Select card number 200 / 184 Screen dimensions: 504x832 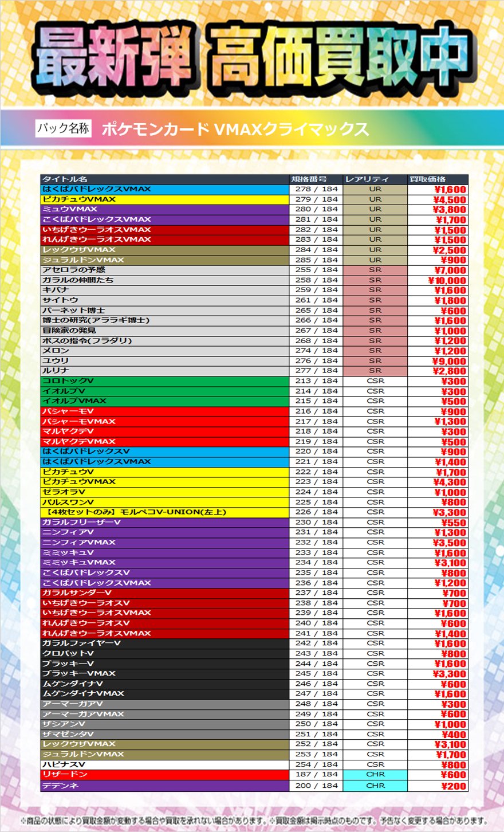[x=316, y=786]
